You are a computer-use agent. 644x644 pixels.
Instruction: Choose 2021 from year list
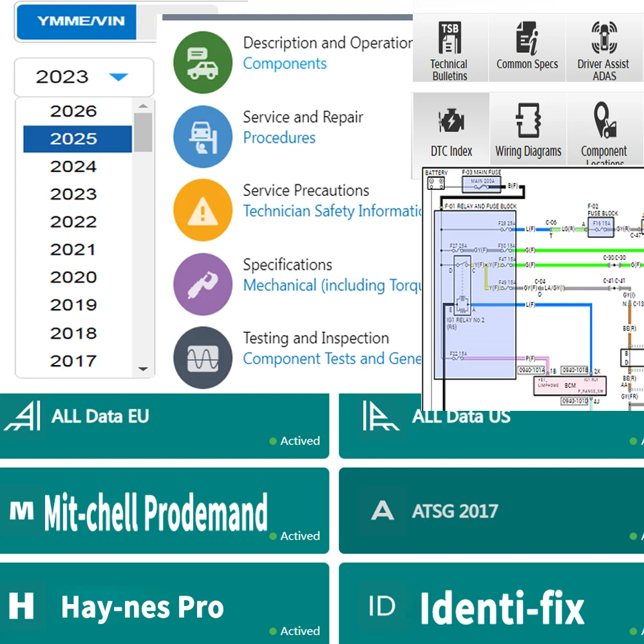[73, 249]
